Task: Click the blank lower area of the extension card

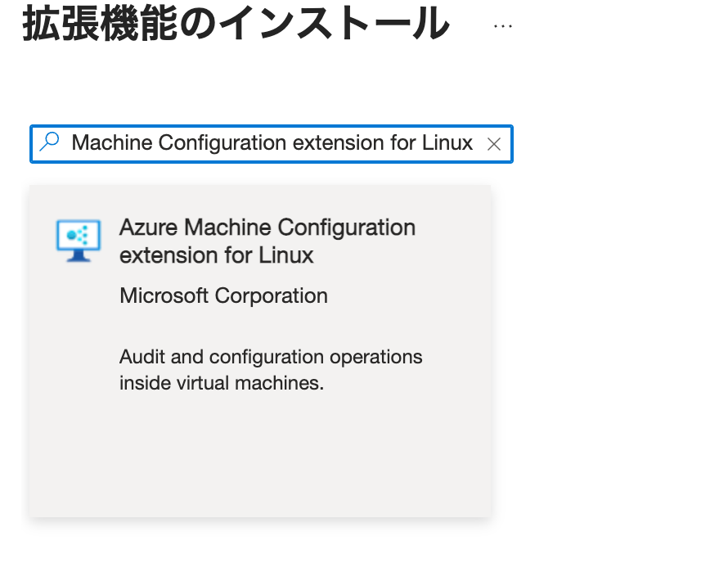Action: [x=260, y=458]
